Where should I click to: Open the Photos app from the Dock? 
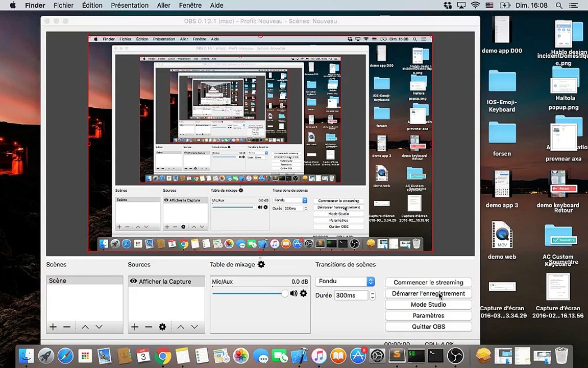pos(241,356)
